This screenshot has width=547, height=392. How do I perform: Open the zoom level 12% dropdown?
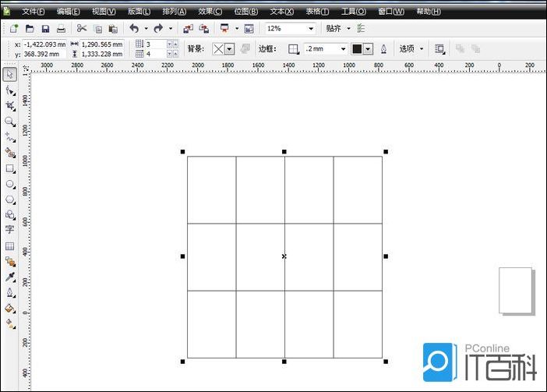tap(310, 28)
